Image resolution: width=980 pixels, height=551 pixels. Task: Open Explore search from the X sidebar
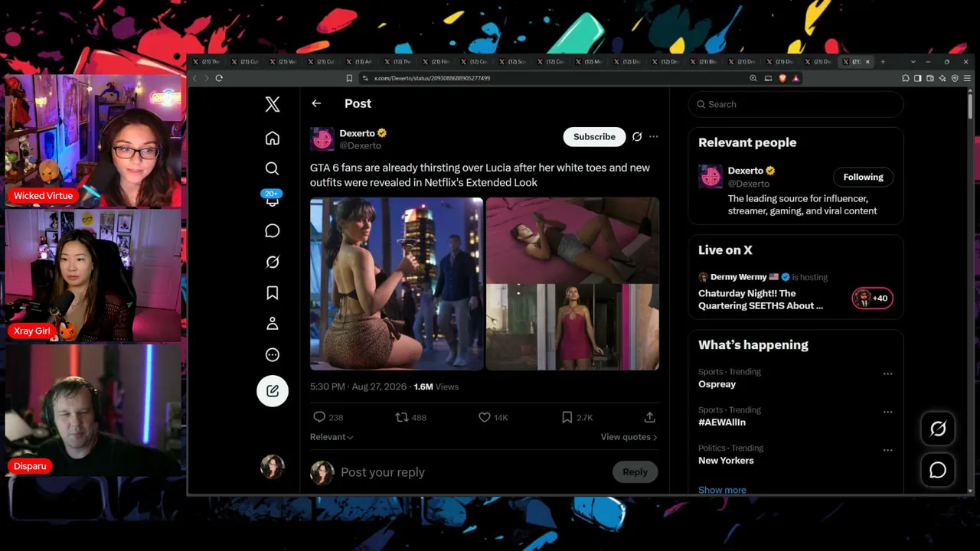pos(273,168)
